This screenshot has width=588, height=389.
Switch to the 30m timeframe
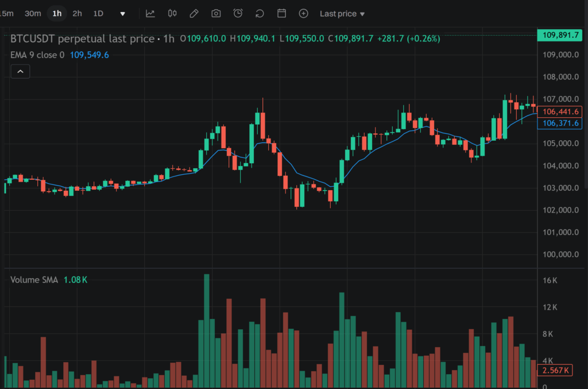pos(33,13)
